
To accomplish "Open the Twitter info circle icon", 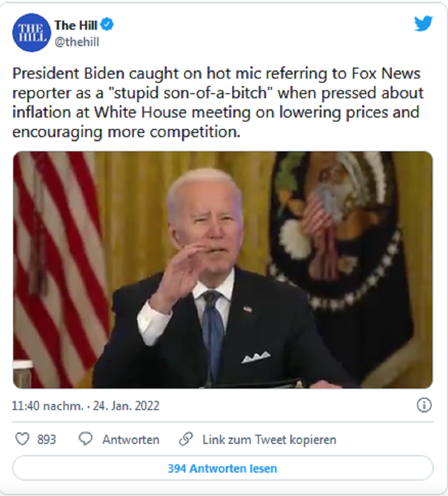I will tap(424, 405).
